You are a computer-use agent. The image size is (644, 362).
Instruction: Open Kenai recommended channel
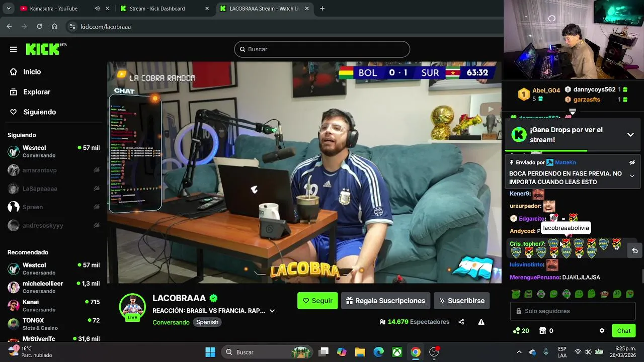click(53, 306)
